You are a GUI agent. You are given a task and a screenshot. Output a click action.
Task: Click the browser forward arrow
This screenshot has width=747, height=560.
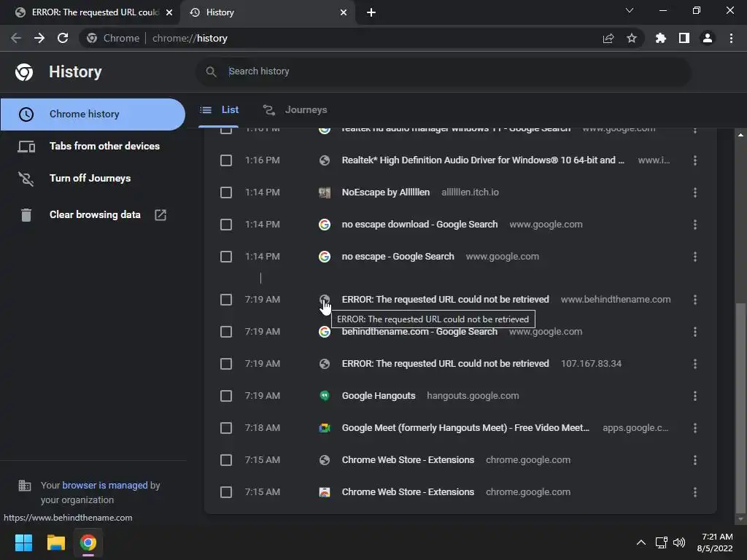[39, 38]
